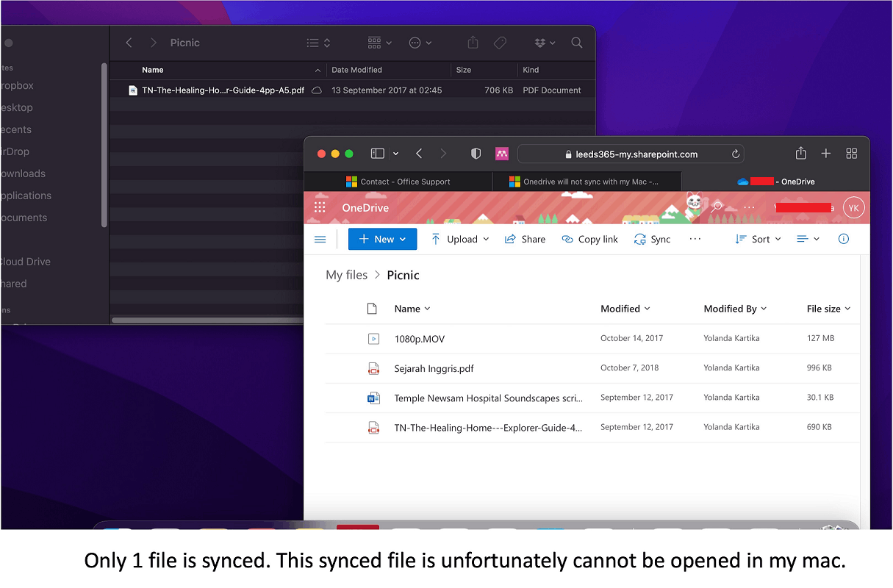
Task: Open Documents in Finder sidebar
Action: (x=24, y=218)
